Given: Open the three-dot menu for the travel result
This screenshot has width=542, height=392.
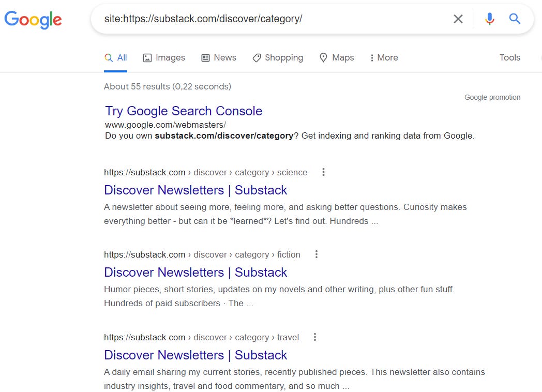Looking at the screenshot, I should 314,337.
